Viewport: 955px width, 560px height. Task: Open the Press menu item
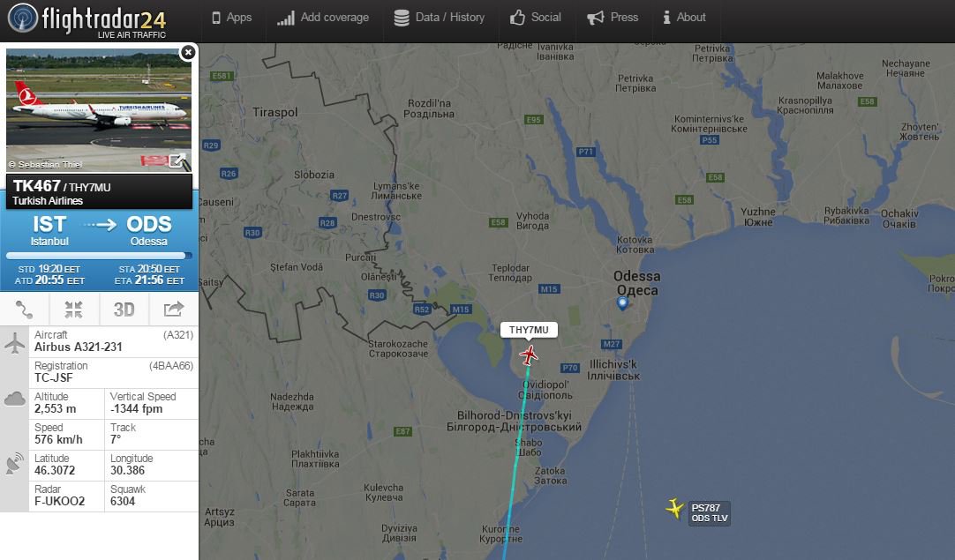(613, 18)
